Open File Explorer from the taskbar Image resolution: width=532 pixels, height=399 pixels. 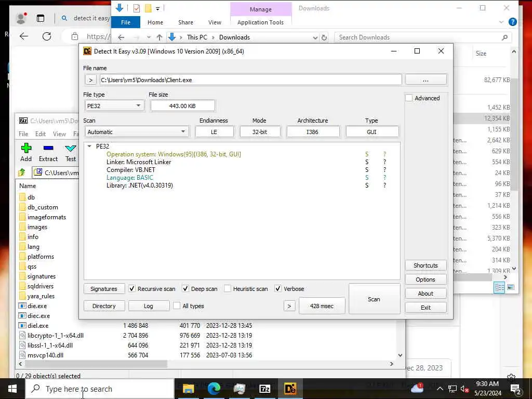pyautogui.click(x=188, y=389)
